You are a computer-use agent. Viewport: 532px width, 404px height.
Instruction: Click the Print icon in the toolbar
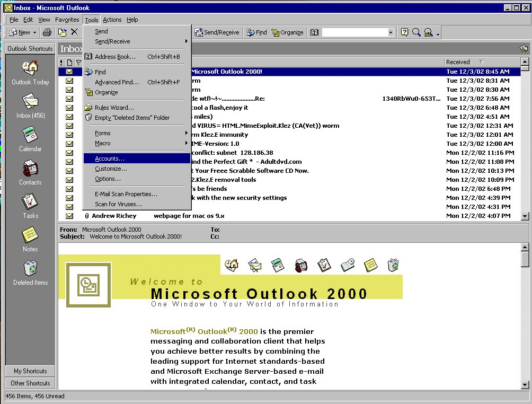click(47, 32)
